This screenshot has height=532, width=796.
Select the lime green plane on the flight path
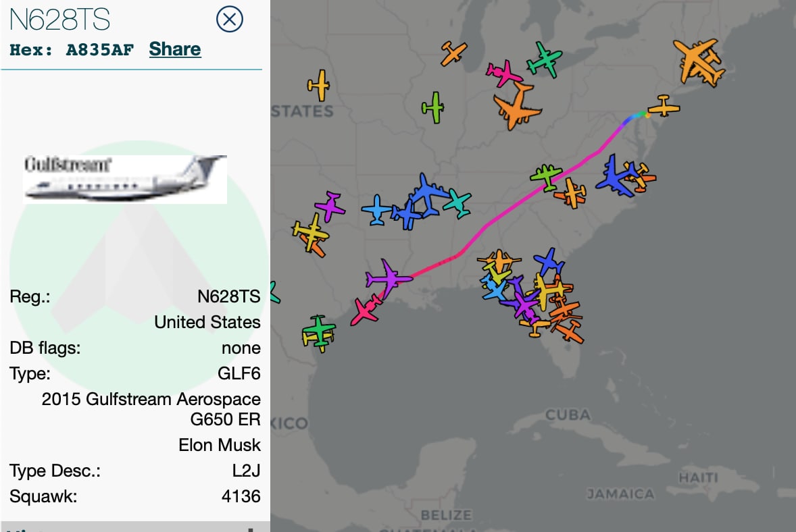[x=546, y=176]
